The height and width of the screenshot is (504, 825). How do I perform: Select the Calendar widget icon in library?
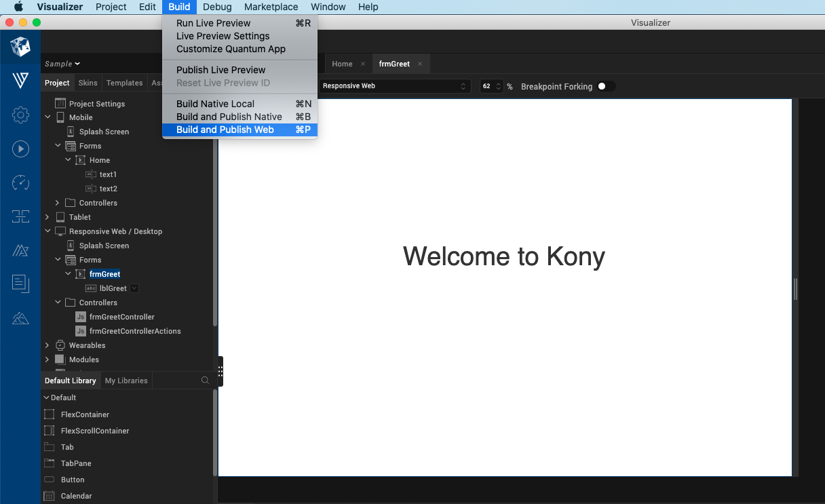pyautogui.click(x=49, y=496)
